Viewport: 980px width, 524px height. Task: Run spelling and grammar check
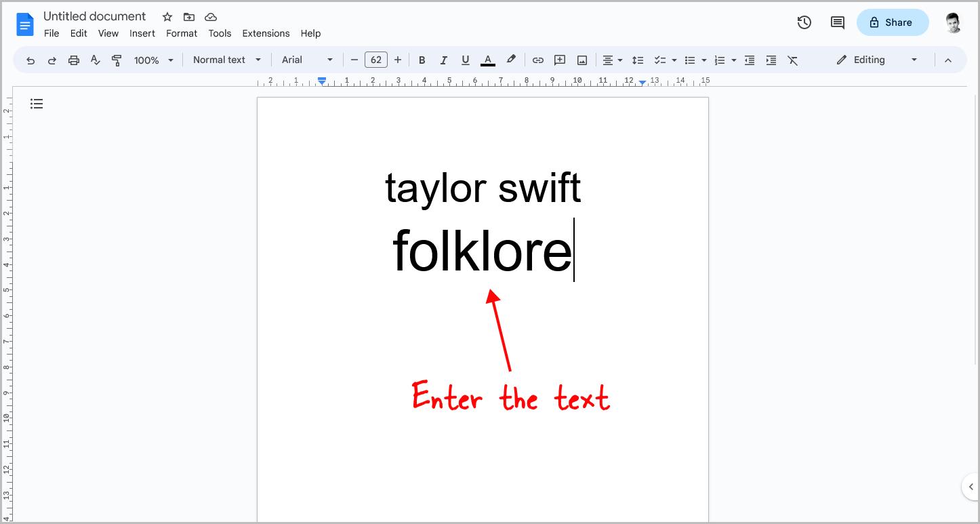click(x=96, y=60)
